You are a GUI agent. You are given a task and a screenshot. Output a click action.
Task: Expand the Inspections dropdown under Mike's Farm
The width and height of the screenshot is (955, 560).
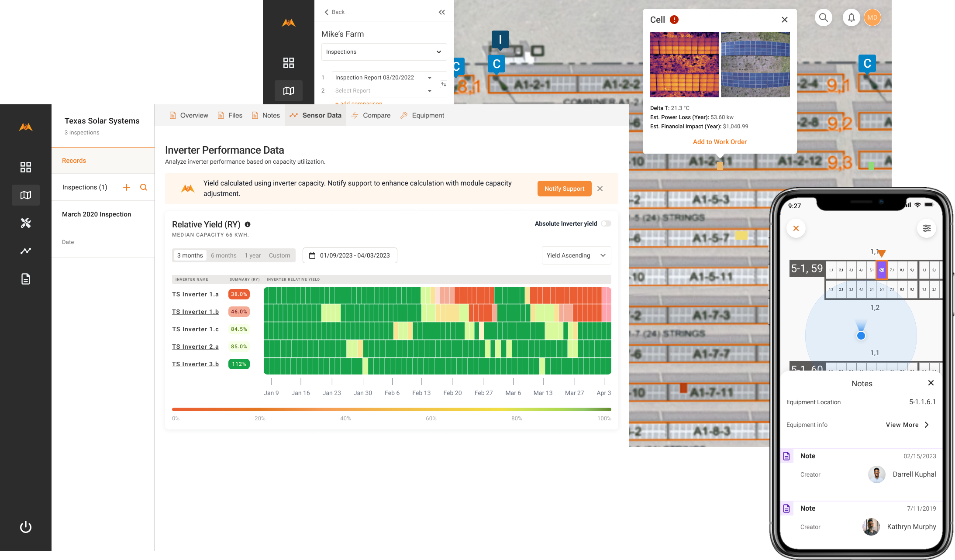[x=384, y=52]
